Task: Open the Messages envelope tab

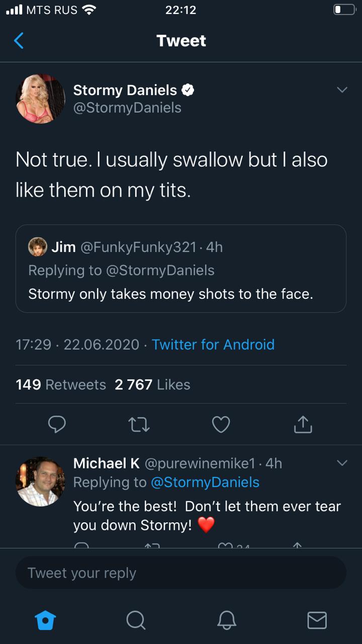Action: pos(317,620)
